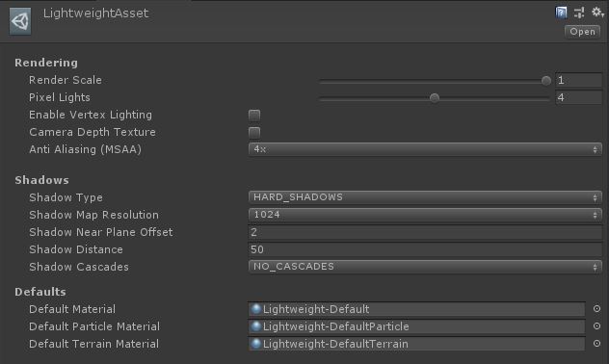609x364 pixels.
Task: Open the help reference book icon
Action: tap(561, 13)
